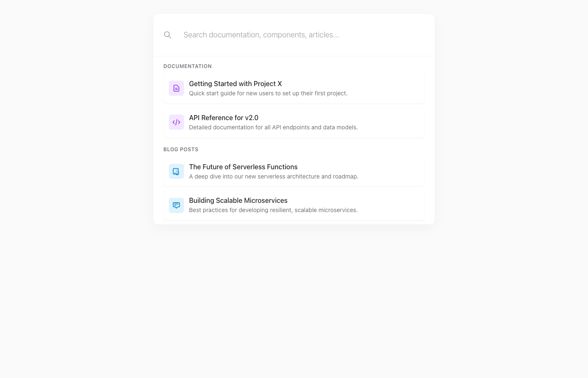This screenshot has width=588, height=378.
Task: Open "Building Scalable Microservices" title
Action: click(238, 201)
